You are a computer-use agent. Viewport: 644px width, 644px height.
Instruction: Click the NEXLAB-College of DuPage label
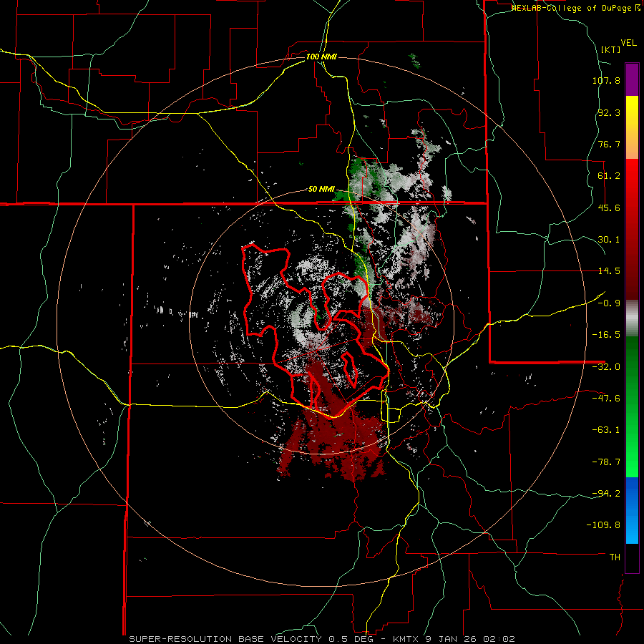pyautogui.click(x=575, y=8)
